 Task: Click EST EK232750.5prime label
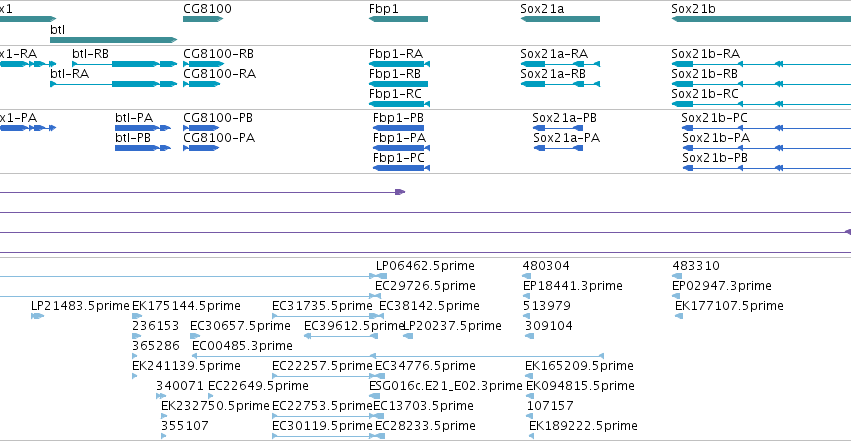(x=215, y=406)
